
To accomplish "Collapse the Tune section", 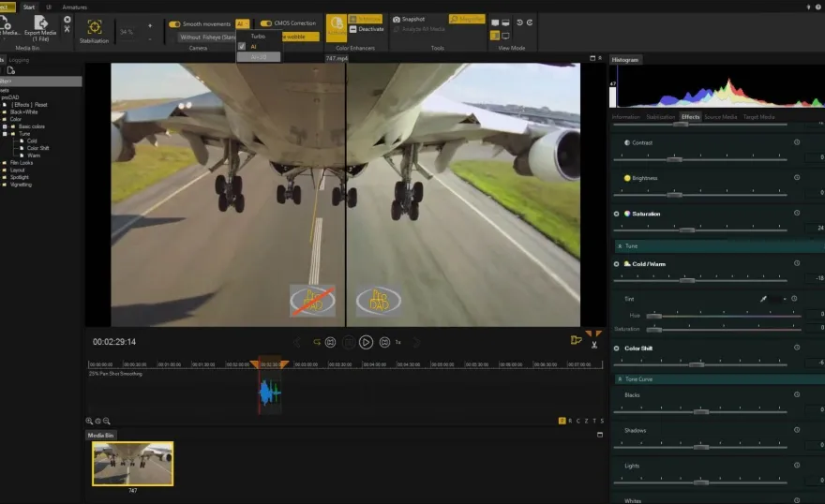I will 620,246.
